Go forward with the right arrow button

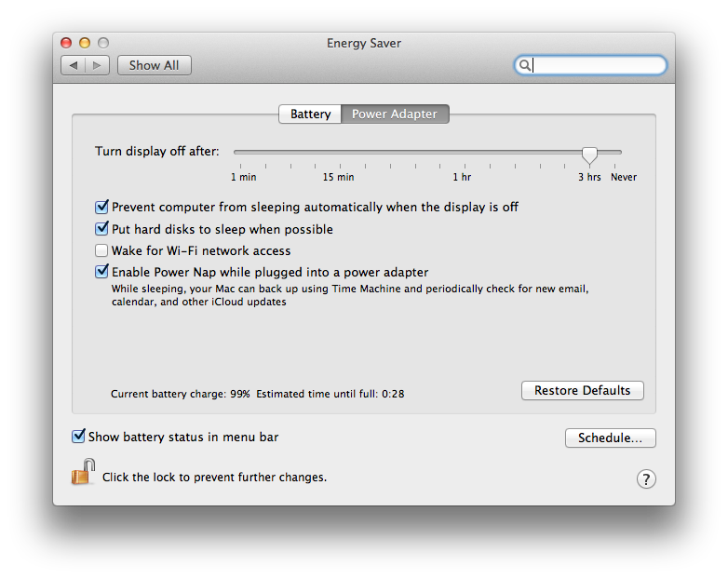97,65
